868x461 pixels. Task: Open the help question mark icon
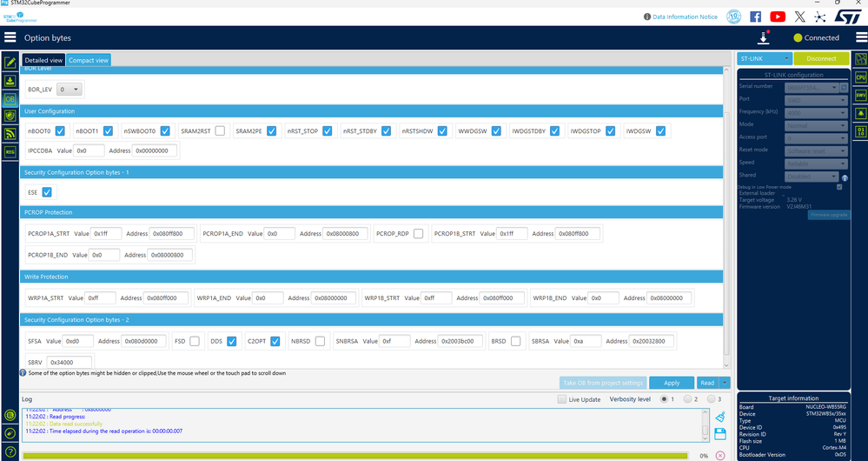coord(10,451)
